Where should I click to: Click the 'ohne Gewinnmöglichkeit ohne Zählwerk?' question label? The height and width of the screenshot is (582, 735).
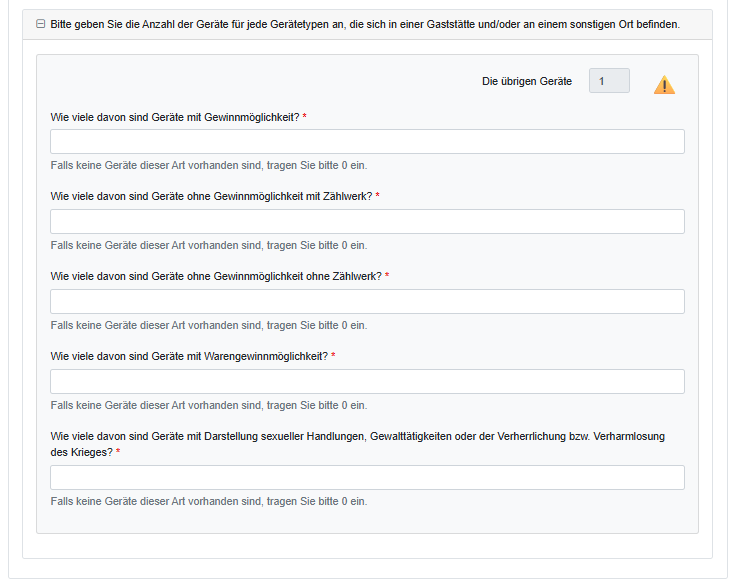click(216, 277)
